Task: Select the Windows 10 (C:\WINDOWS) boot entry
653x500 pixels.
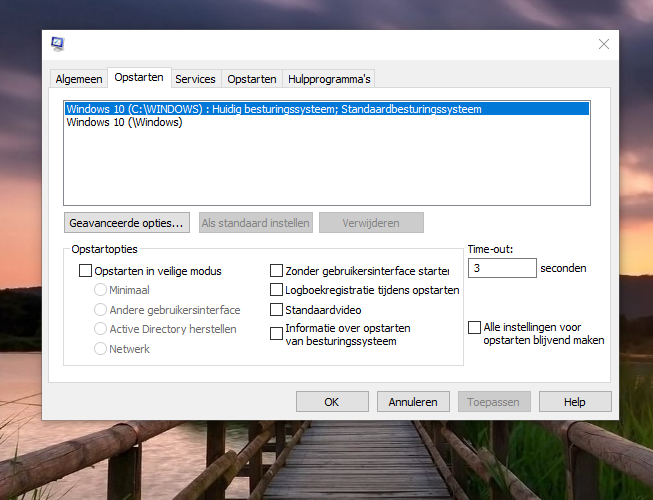Action: tap(327, 109)
